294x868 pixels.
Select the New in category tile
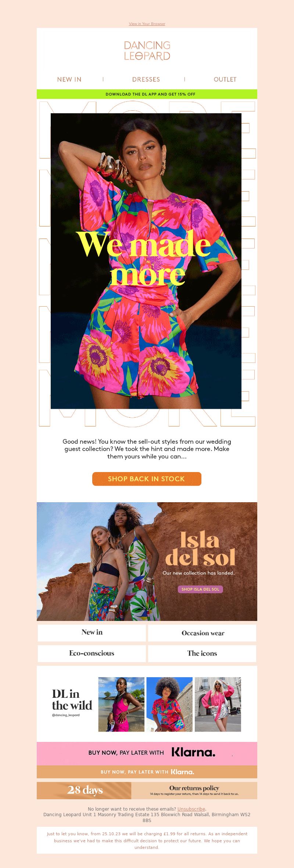(92, 632)
